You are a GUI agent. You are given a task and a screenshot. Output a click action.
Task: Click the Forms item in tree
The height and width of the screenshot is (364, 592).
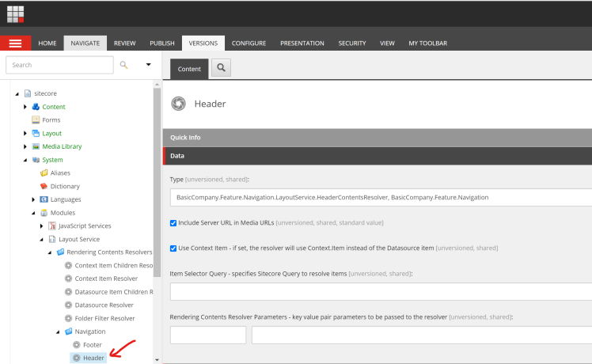pyautogui.click(x=51, y=120)
